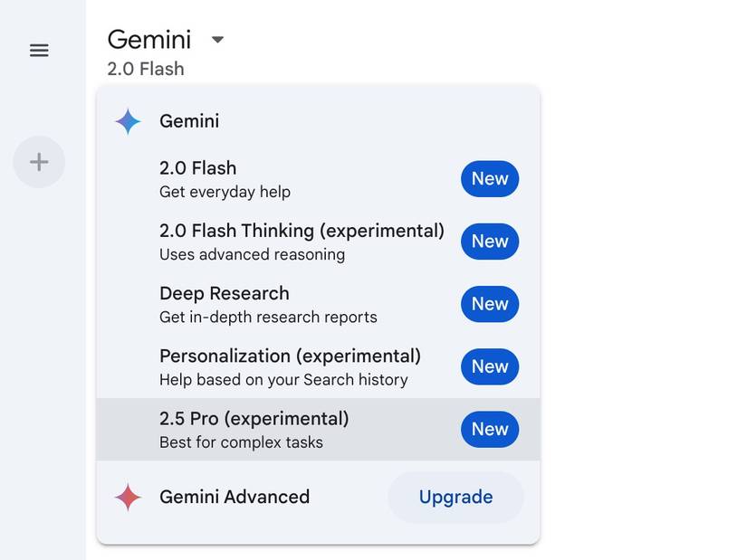
Task: Click the red Gemini Advanced sparkle icon
Action: click(128, 497)
